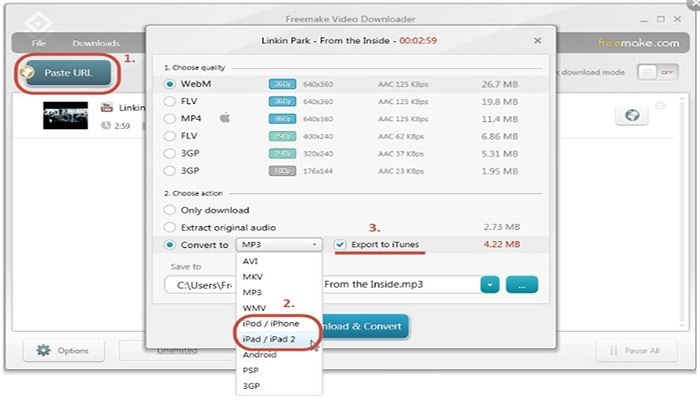Choose the Only download action
Viewport: 700px width, 400px height.
(x=170, y=210)
